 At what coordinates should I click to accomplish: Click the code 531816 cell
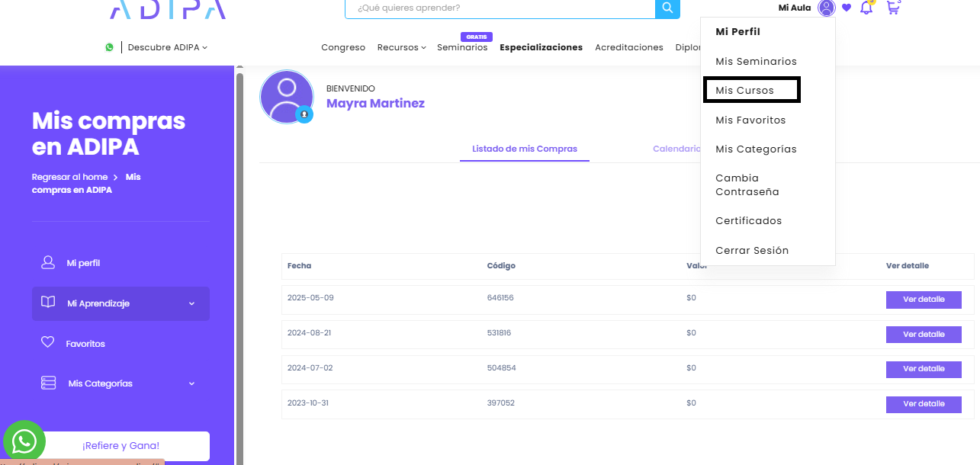pyautogui.click(x=499, y=332)
